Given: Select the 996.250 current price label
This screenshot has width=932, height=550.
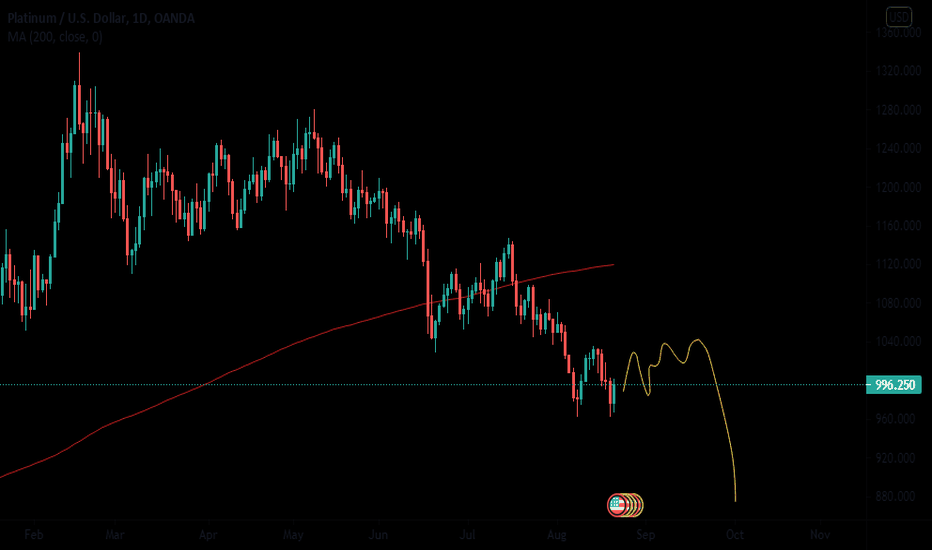Looking at the screenshot, I should click(x=894, y=385).
